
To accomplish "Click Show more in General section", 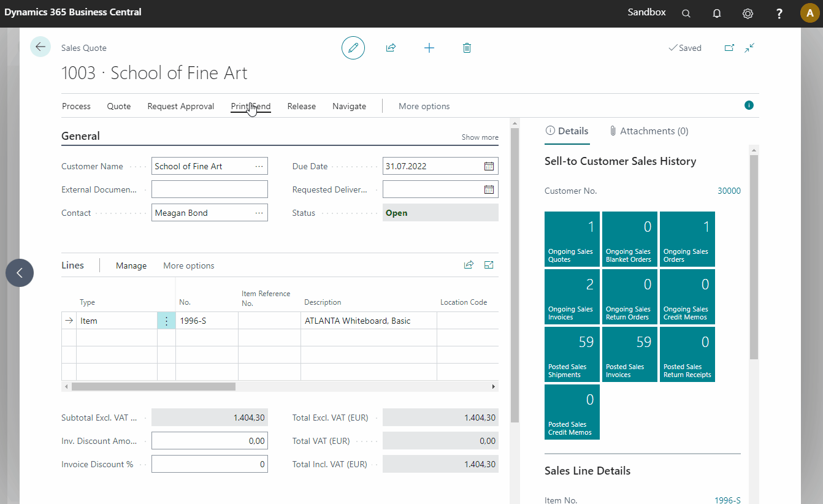I will 480,137.
